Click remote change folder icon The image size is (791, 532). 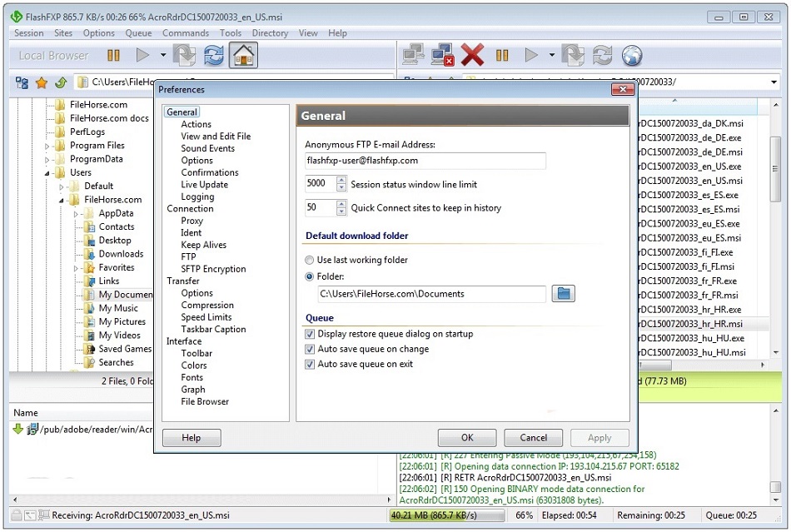573,55
